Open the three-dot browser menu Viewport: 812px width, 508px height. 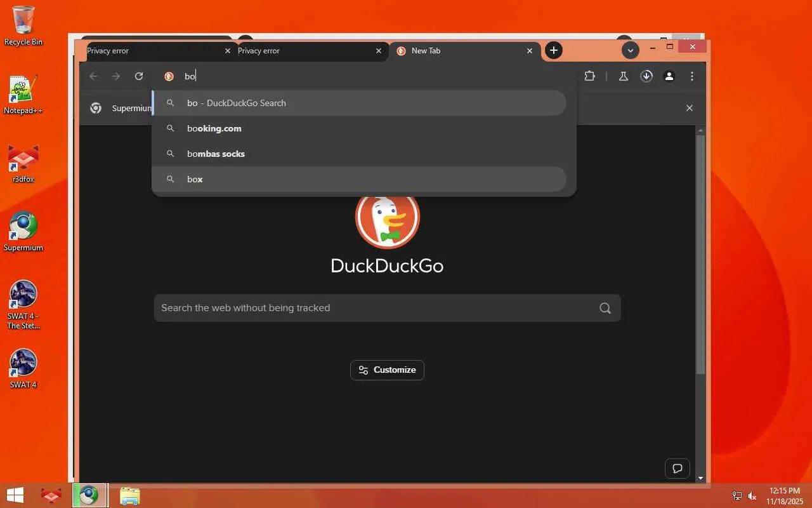pyautogui.click(x=692, y=76)
